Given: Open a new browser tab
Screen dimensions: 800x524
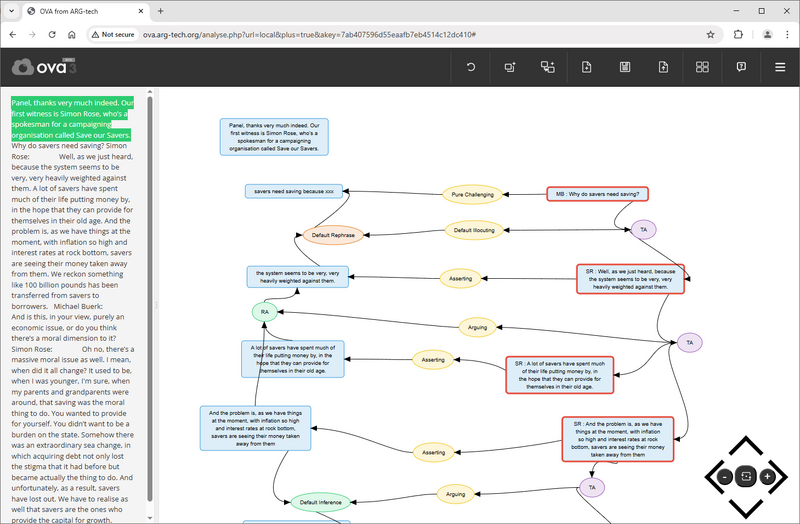Looking at the screenshot, I should coord(160,11).
